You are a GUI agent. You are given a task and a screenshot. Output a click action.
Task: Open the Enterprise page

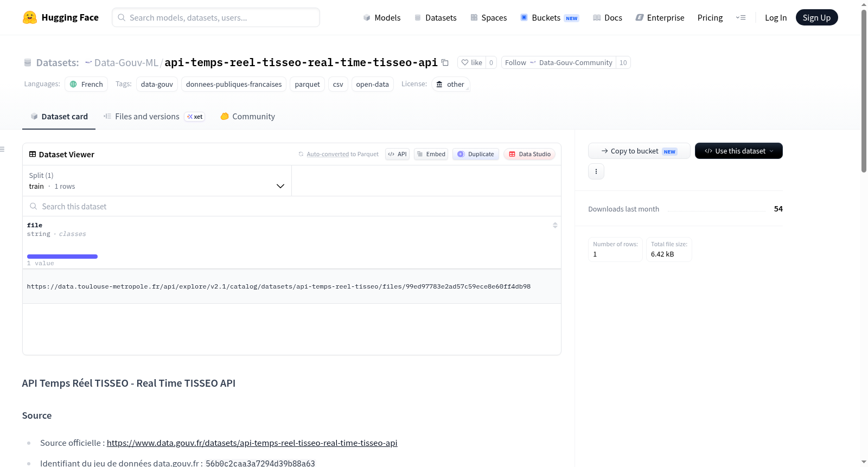point(660,17)
